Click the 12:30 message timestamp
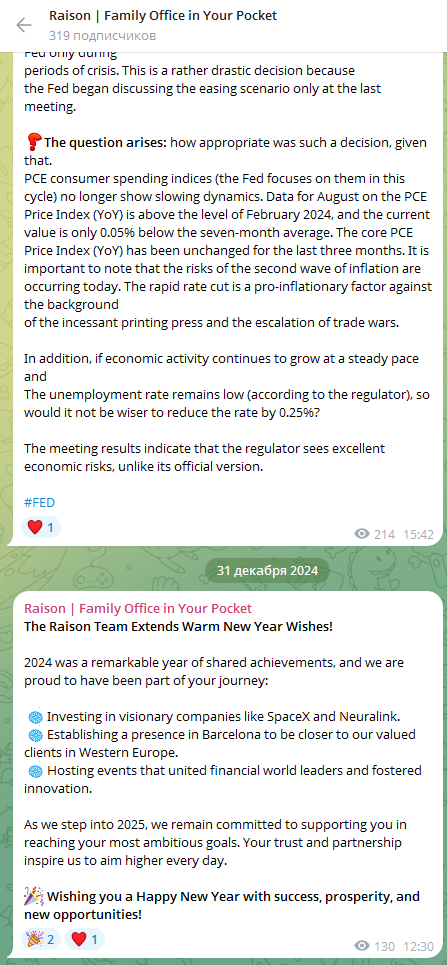Image resolution: width=447 pixels, height=965 pixels. click(x=419, y=945)
